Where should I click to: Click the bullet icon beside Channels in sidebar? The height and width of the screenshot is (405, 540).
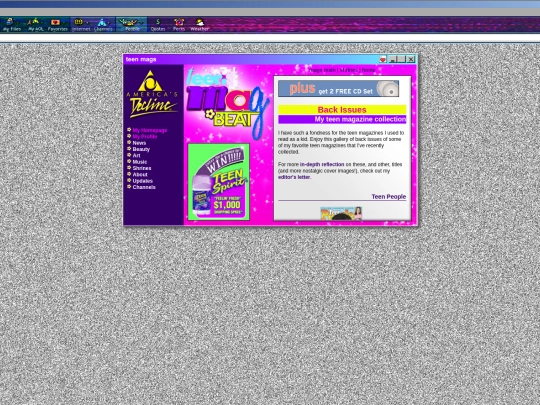coord(129,186)
